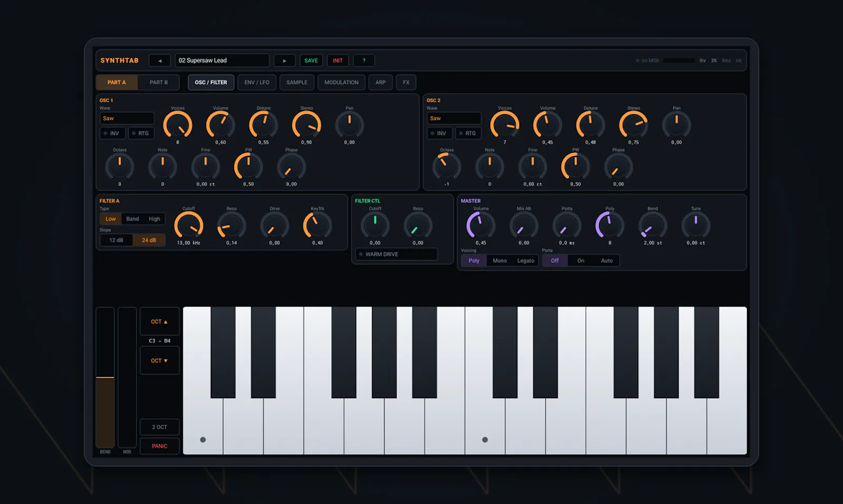Select Band filter type

[133, 219]
